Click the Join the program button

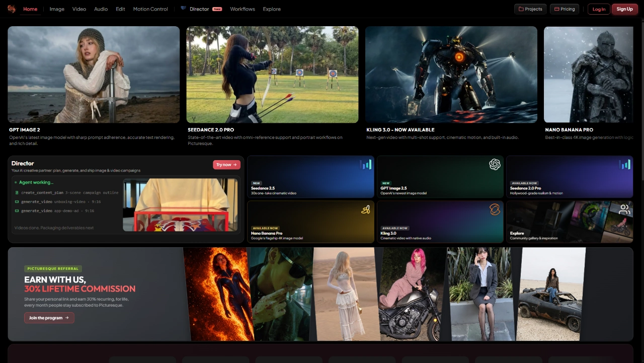(49, 318)
